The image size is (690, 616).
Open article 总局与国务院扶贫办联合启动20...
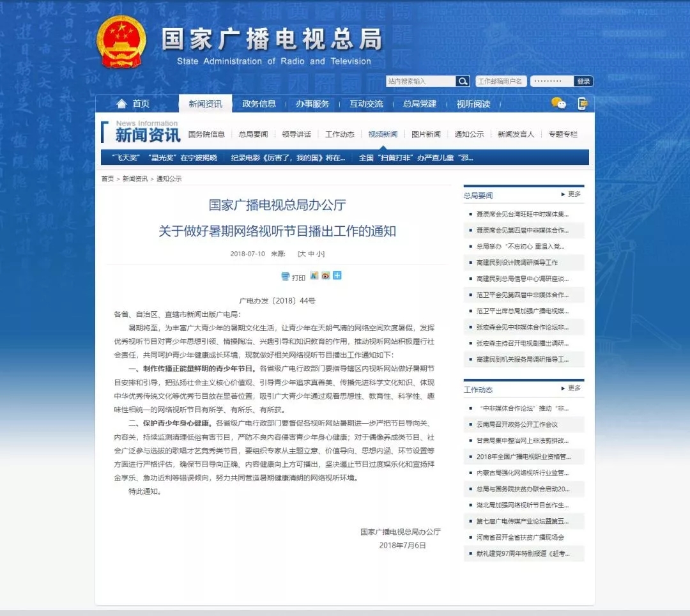coord(523,489)
